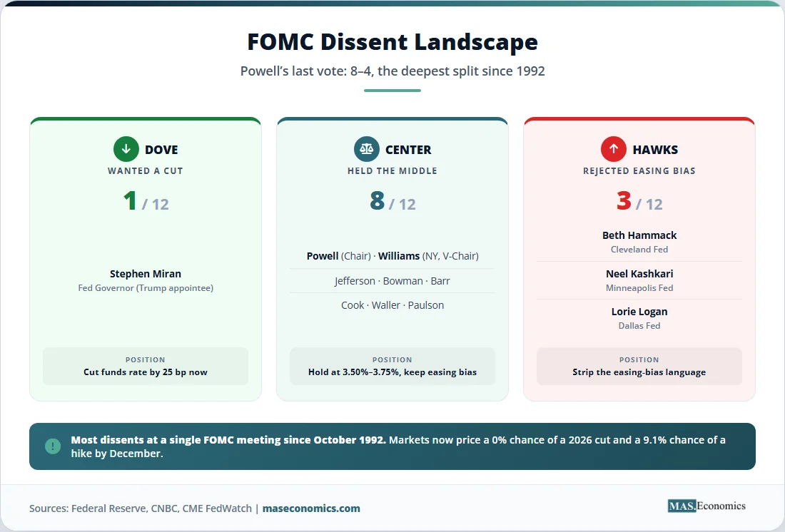Click the Strip the easing-bias language box

(639, 367)
